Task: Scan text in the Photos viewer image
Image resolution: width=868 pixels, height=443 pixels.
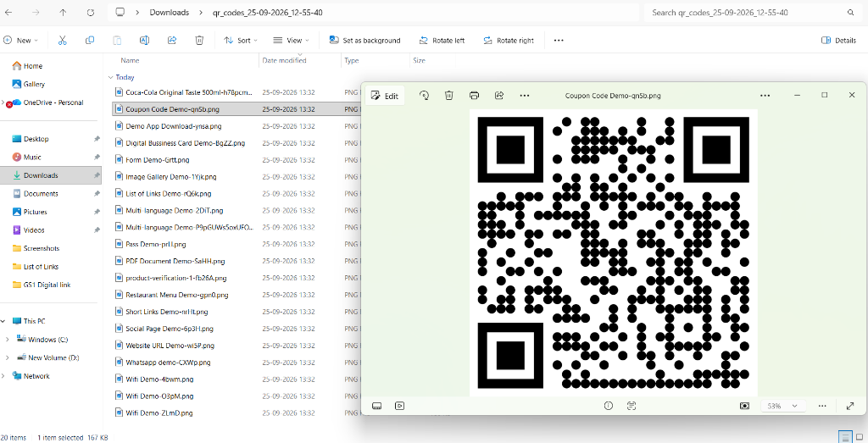Action: [631, 406]
